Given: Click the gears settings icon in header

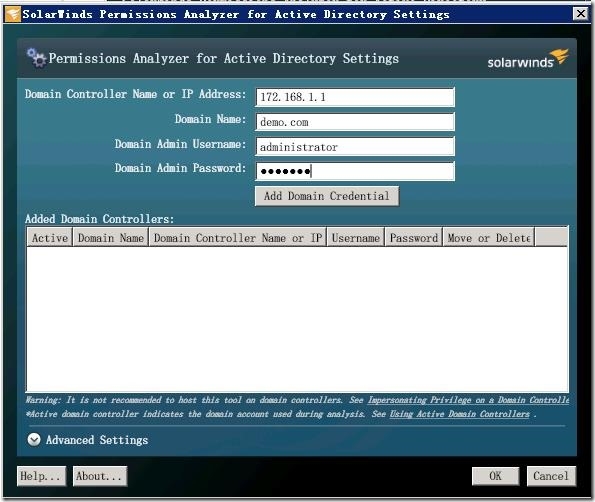Looking at the screenshot, I should pyautogui.click(x=36, y=58).
